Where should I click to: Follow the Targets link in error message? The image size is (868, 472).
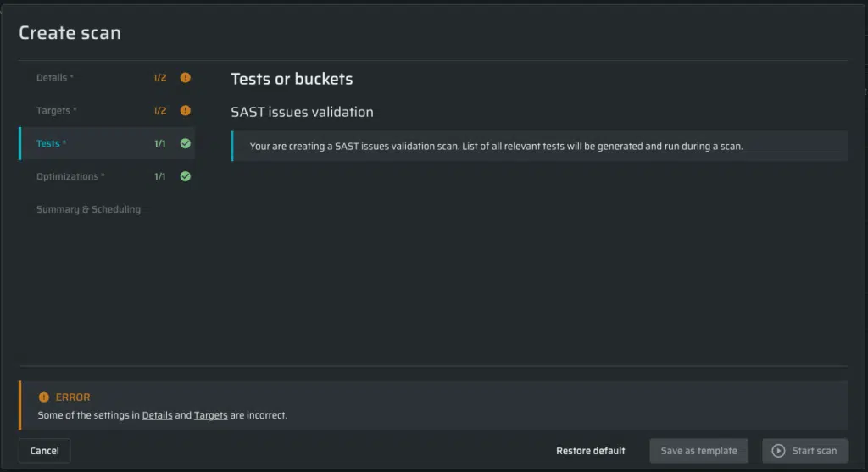(210, 415)
